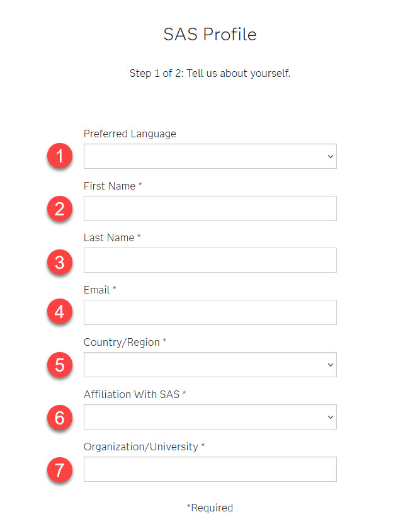Click the red number 7 marker

60,470
